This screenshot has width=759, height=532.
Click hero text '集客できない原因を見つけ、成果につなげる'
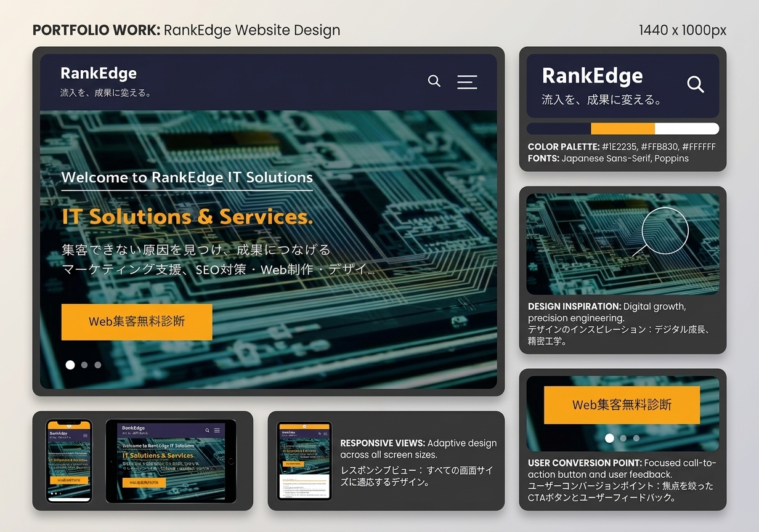point(197,250)
